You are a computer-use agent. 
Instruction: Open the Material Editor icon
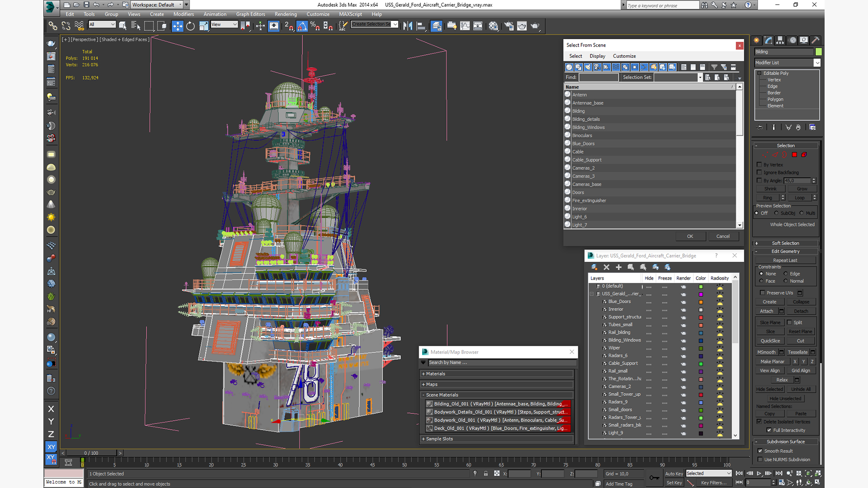coord(493,26)
